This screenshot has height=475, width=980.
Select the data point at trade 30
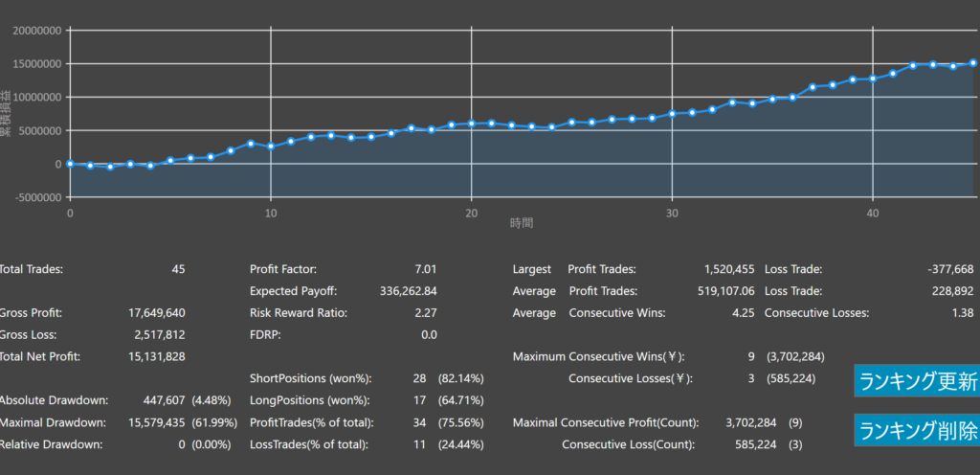pyautogui.click(x=673, y=114)
